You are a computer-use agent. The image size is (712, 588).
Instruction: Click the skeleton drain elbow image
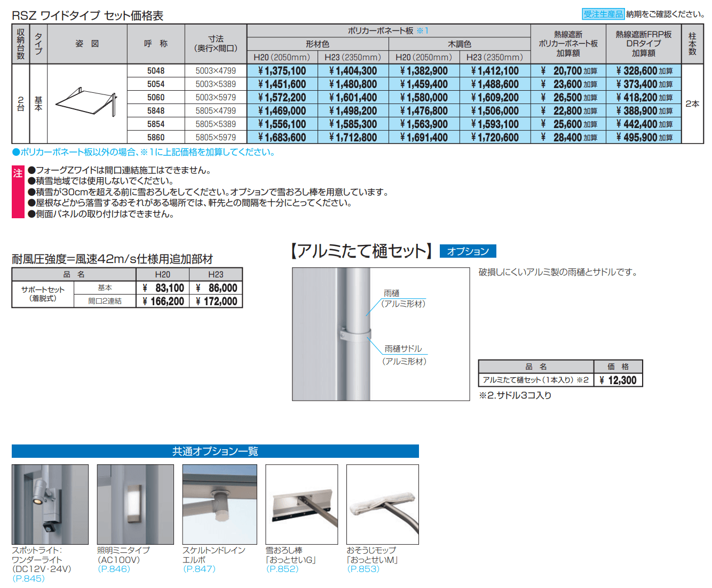(220, 504)
